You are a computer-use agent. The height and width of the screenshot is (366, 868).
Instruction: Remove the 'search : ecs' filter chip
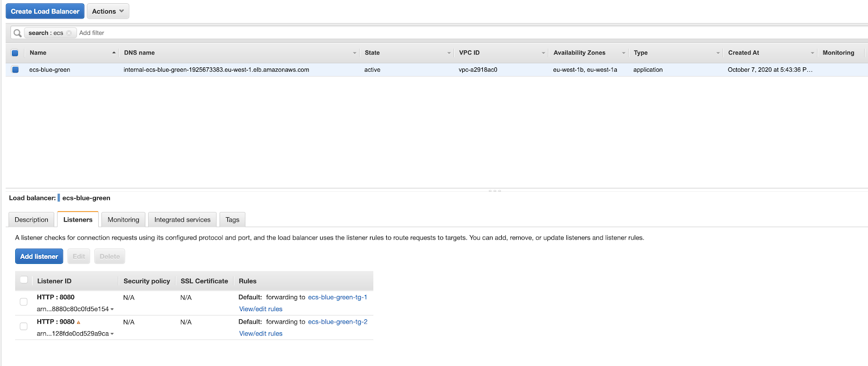pos(69,33)
